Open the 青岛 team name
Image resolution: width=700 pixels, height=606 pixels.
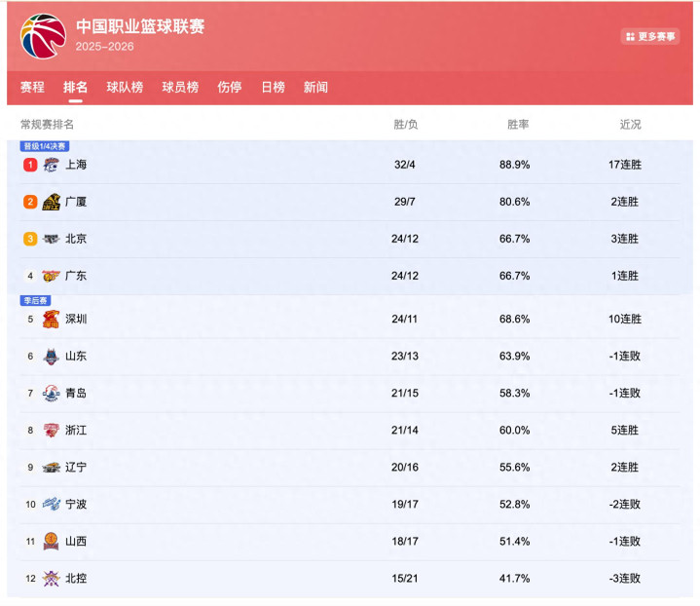tap(76, 394)
